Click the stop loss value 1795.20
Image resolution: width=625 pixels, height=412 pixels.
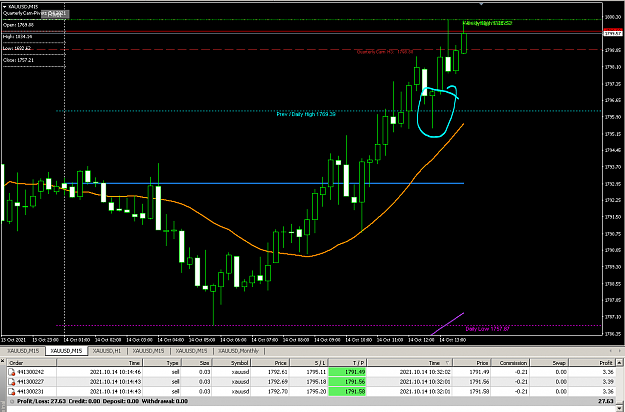[x=316, y=392]
